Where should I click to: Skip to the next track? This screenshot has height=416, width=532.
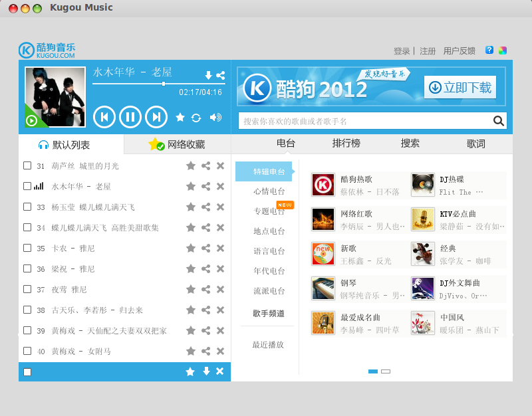click(x=156, y=117)
